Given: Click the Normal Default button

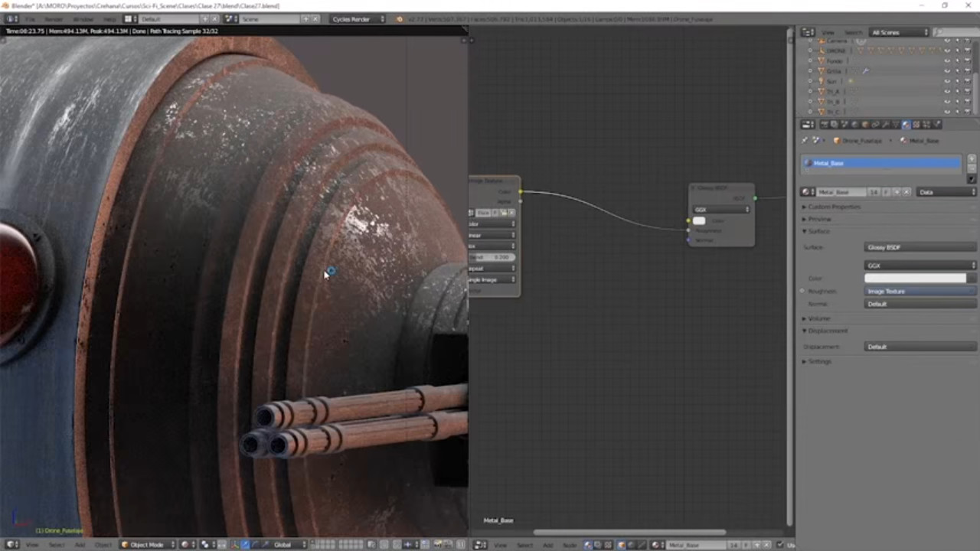Looking at the screenshot, I should [921, 304].
